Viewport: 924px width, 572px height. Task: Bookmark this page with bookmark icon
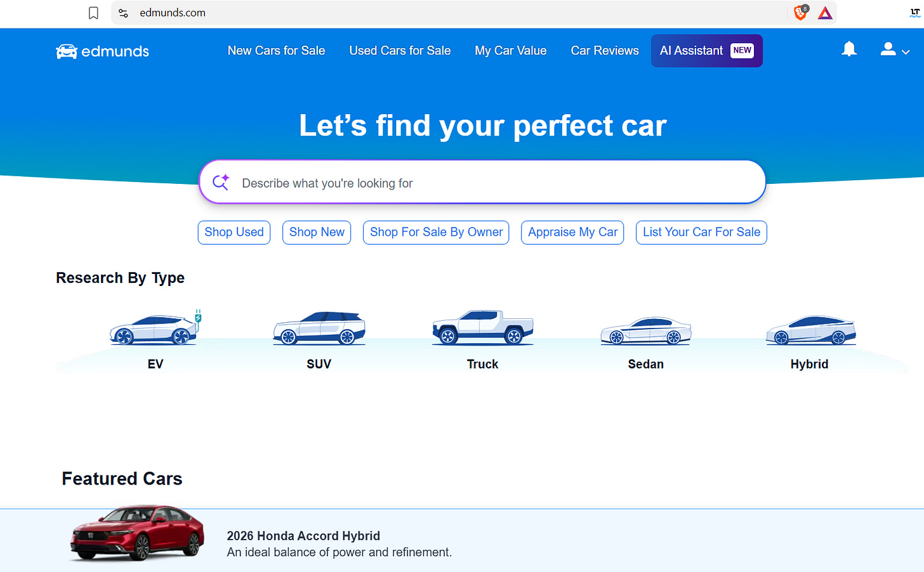(x=93, y=13)
